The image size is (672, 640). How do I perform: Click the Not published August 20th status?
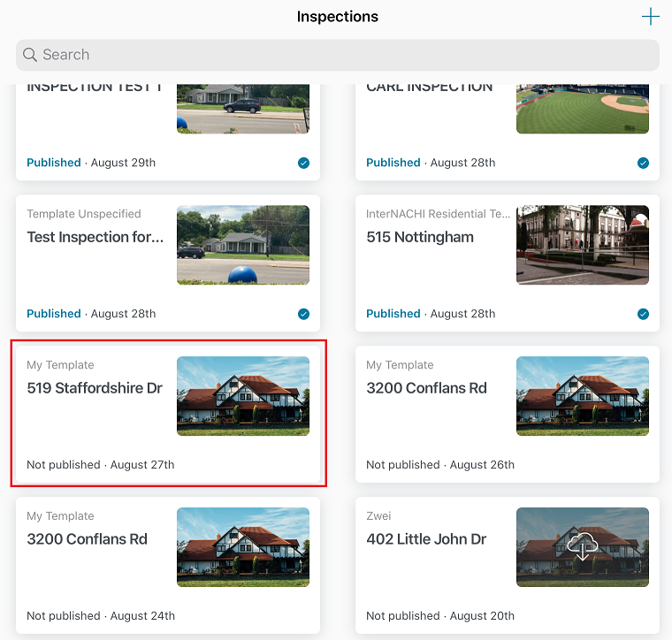point(440,615)
